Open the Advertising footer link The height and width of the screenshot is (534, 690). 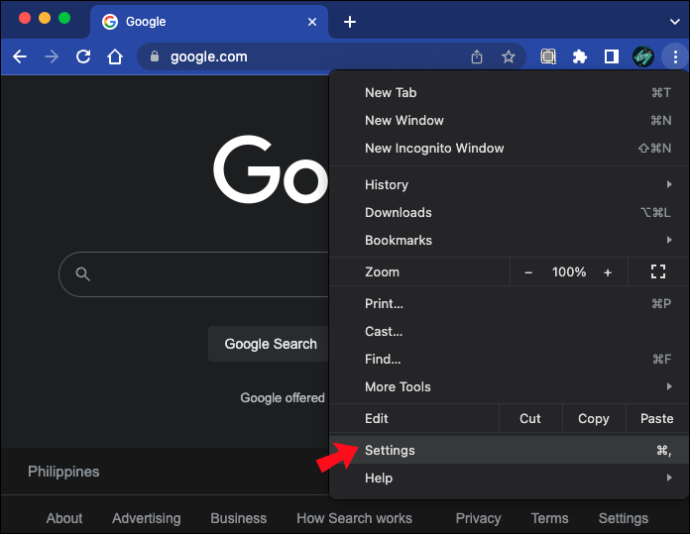click(x=147, y=518)
